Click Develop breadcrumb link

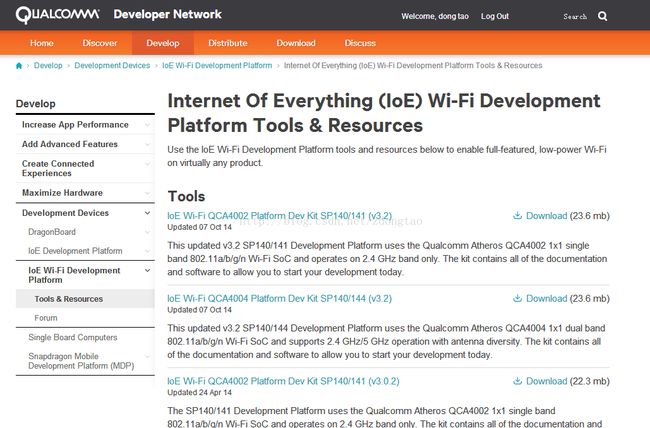click(x=48, y=66)
